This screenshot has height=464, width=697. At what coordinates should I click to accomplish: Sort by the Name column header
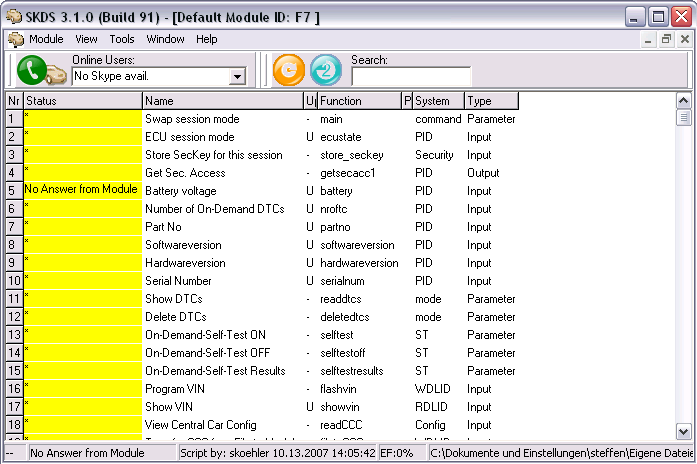tap(222, 101)
